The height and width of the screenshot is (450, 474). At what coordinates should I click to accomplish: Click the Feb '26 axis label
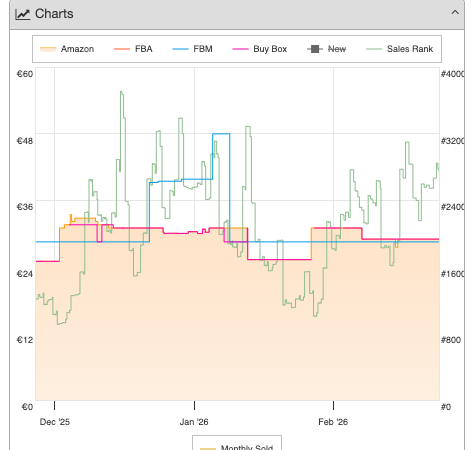pos(333,422)
